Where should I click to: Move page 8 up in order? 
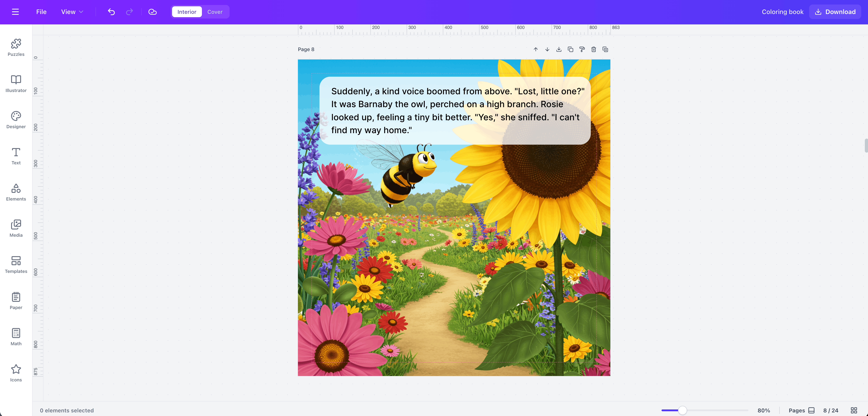(536, 49)
